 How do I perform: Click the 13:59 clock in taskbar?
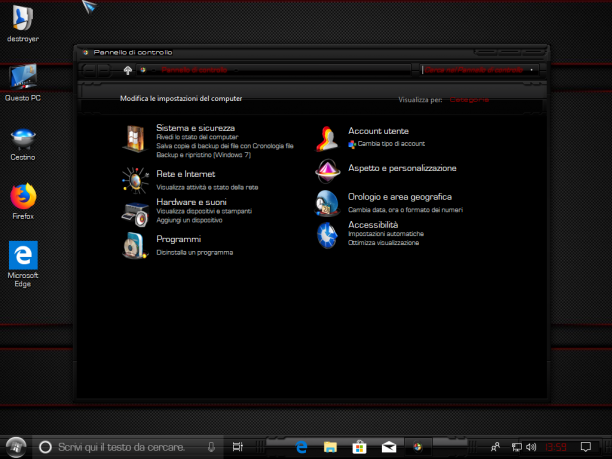point(556,447)
